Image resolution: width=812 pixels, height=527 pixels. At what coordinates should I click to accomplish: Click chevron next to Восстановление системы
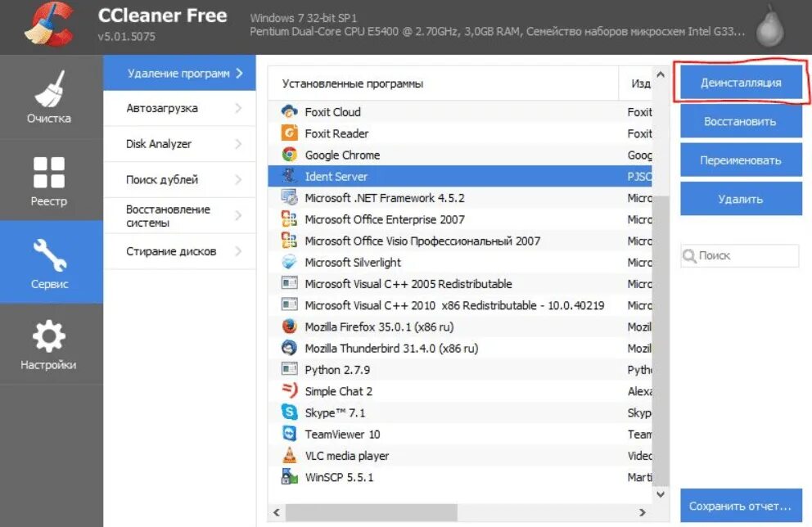238,215
